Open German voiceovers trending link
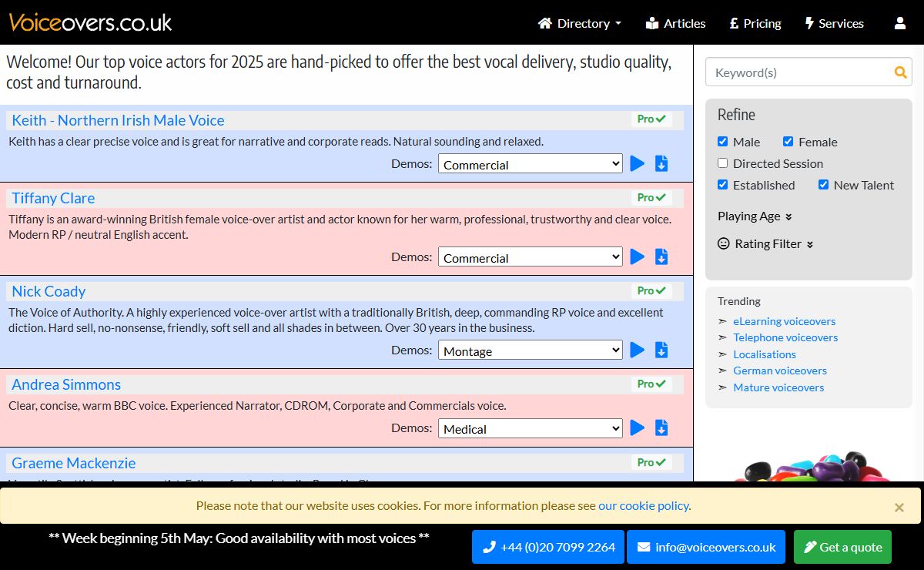924x570 pixels. coord(780,370)
